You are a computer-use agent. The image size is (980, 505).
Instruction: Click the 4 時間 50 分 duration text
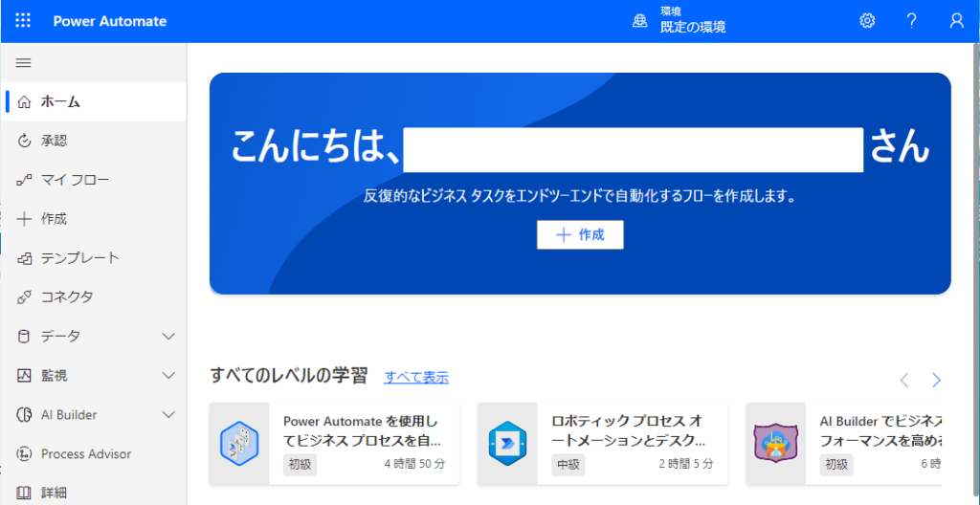tap(414, 465)
